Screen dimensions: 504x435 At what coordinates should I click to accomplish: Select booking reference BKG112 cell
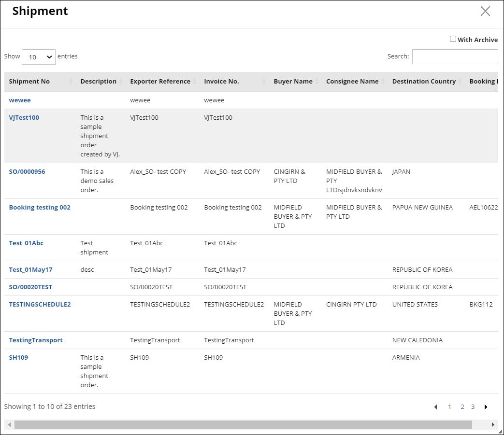coord(481,304)
